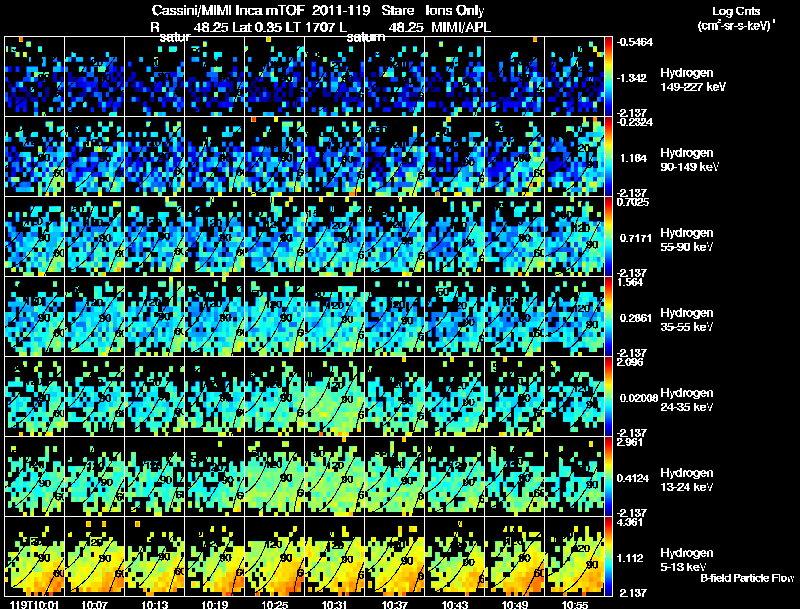Select the 'Hydrogen 35-55 keV' row label
This screenshot has width=800, height=609.
687,320
